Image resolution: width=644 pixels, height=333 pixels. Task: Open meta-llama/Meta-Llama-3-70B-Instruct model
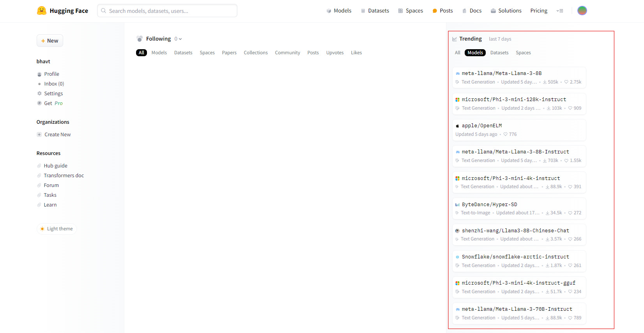click(519, 313)
